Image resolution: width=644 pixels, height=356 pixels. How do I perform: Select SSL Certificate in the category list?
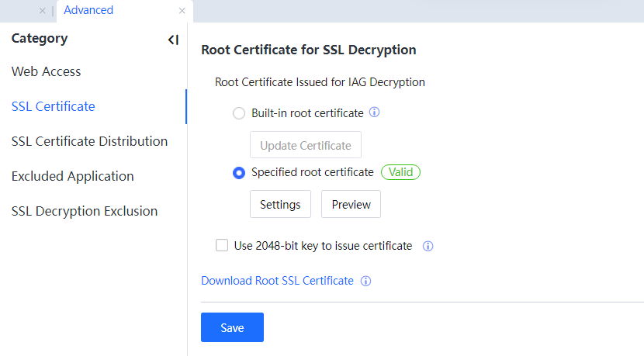(54, 106)
